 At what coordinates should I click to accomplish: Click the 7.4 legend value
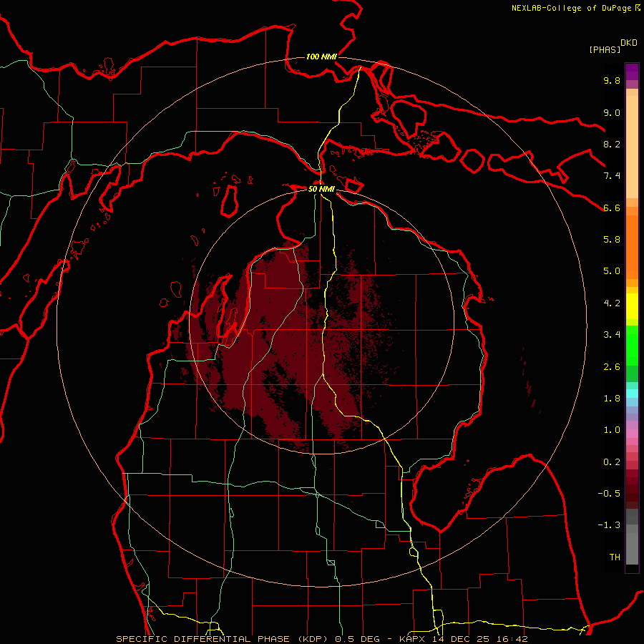[x=612, y=176]
